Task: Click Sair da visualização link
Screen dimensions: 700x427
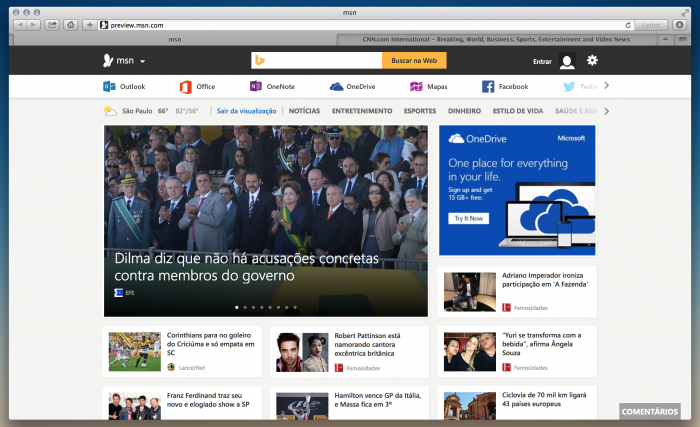Action: coord(246,111)
